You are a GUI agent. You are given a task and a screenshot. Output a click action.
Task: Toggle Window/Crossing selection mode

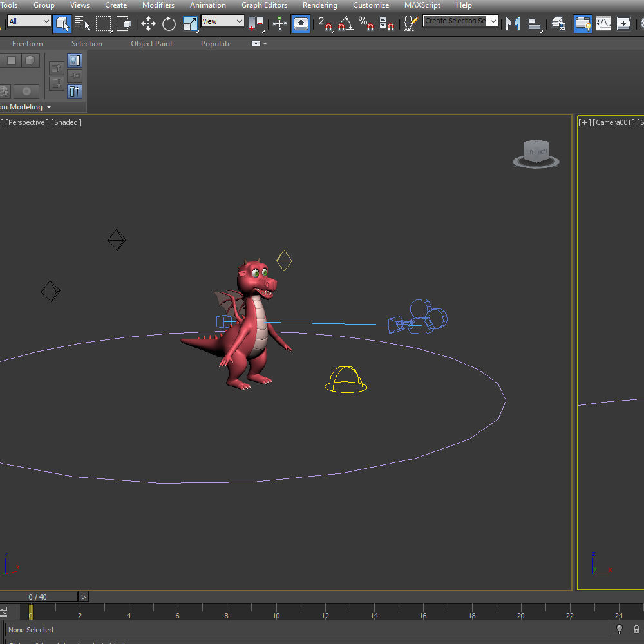124,23
